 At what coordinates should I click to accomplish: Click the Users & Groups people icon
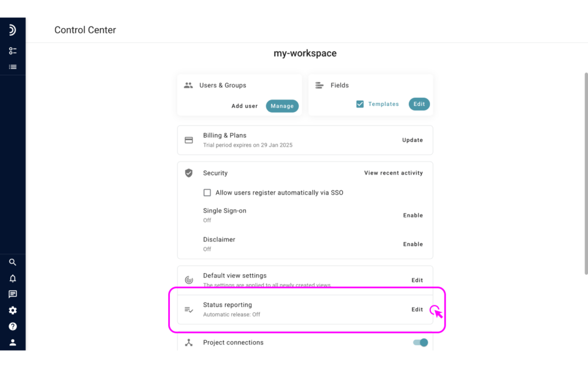click(189, 85)
